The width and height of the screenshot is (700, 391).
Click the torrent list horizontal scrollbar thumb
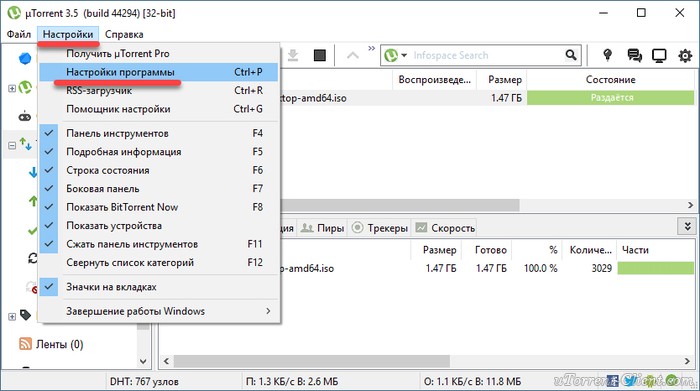pyautogui.click(x=400, y=205)
